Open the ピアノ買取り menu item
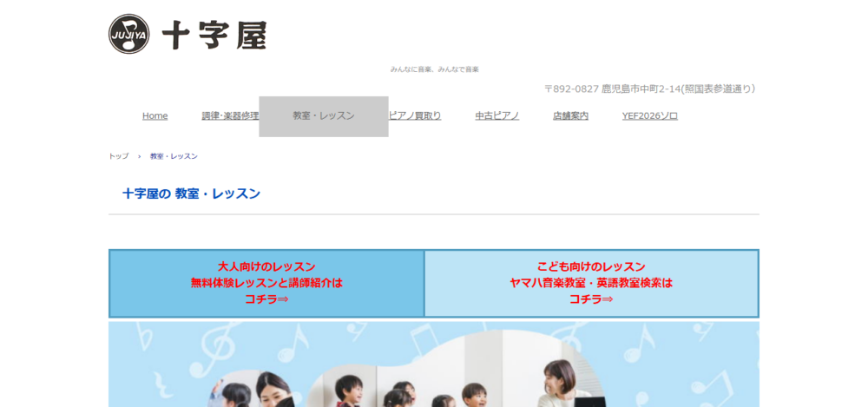Image resolution: width=868 pixels, height=407 pixels. tap(415, 115)
